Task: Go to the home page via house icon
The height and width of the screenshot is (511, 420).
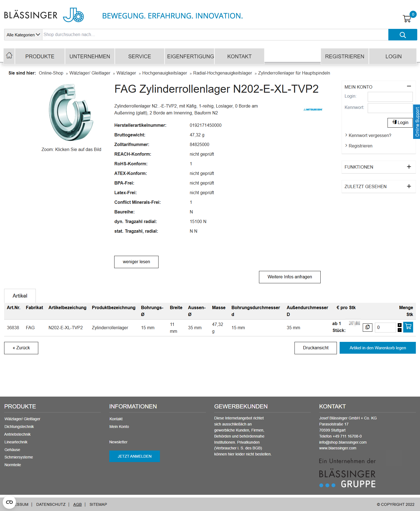Action: click(9, 56)
